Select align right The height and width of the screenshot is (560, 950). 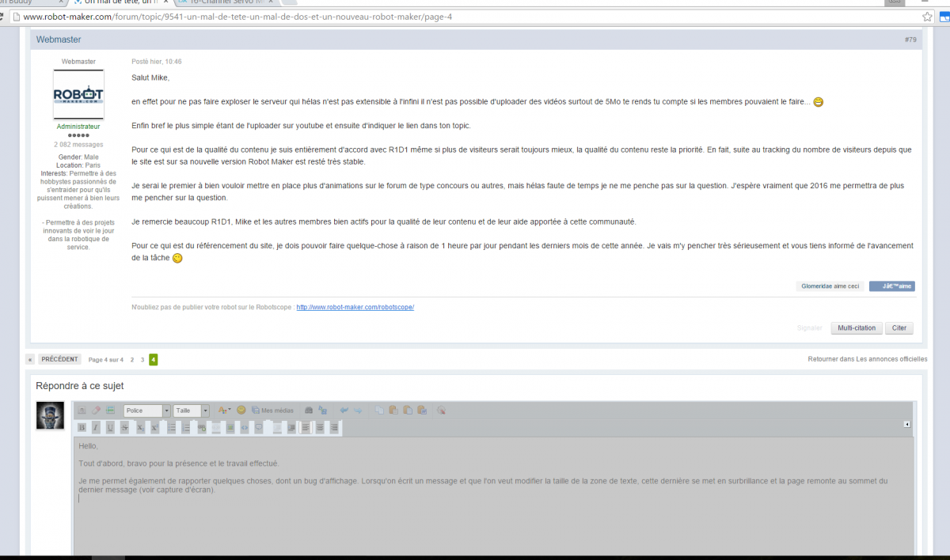334,427
